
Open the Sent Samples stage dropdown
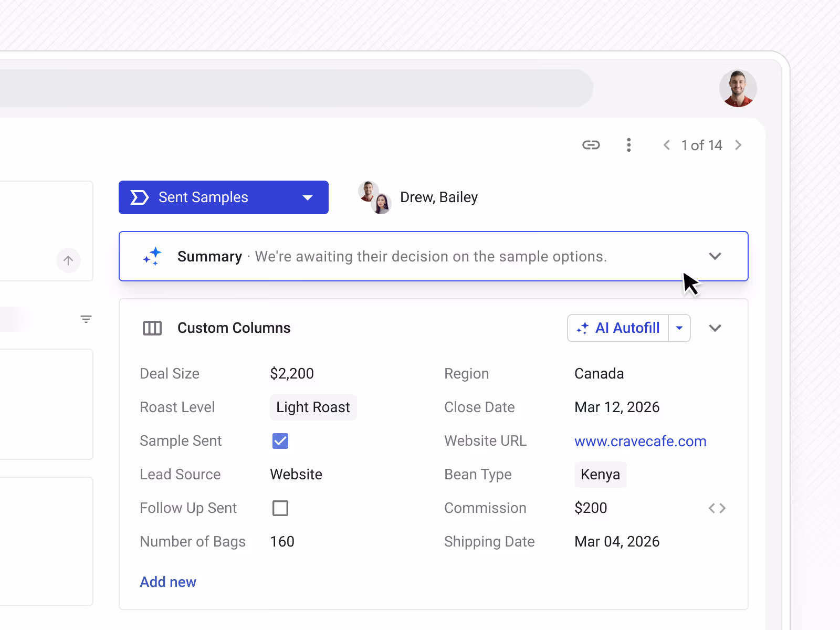pos(308,197)
